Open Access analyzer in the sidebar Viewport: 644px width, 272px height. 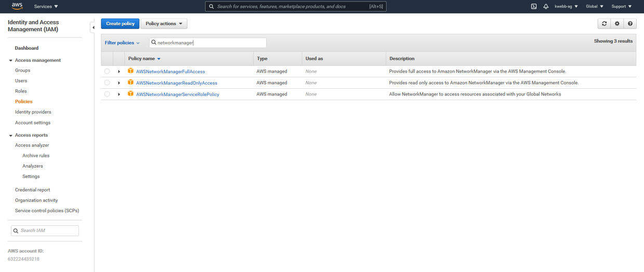32,145
